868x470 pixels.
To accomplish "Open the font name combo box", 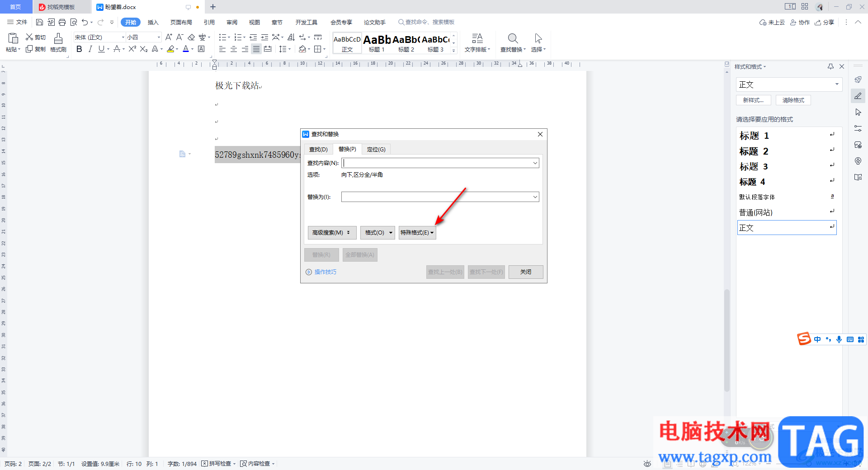I will pos(99,37).
